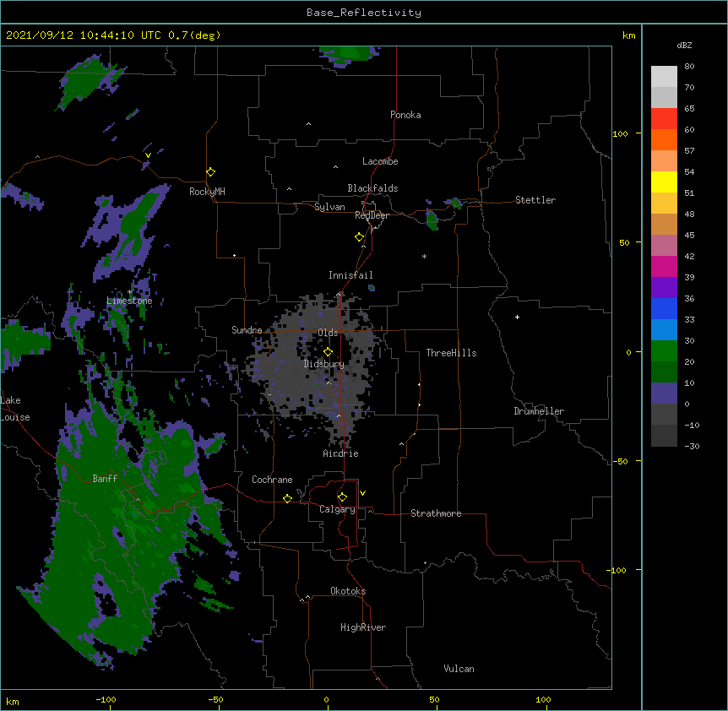Select the Drumheller label
728x711 pixels.
click(x=539, y=411)
